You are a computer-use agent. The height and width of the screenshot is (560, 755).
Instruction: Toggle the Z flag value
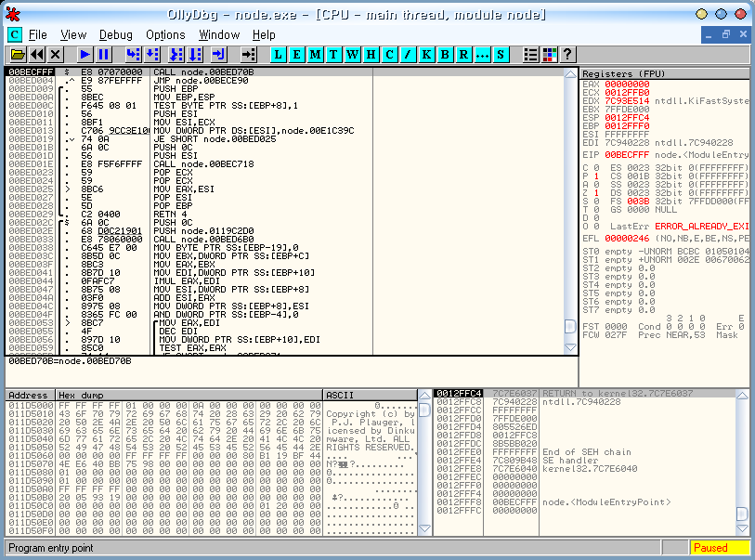click(596, 192)
